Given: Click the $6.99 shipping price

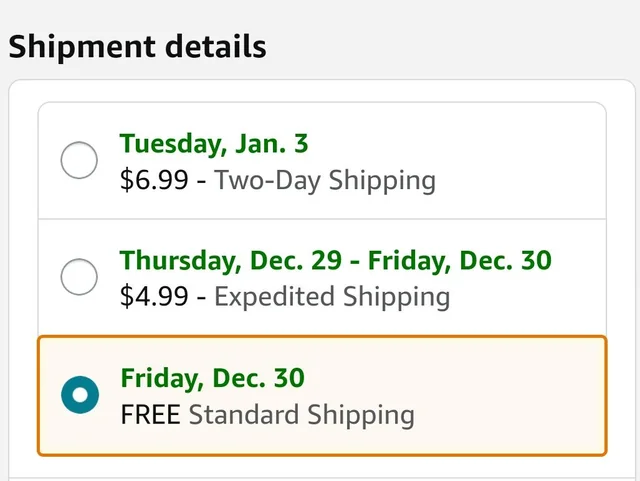Looking at the screenshot, I should click(x=154, y=181).
